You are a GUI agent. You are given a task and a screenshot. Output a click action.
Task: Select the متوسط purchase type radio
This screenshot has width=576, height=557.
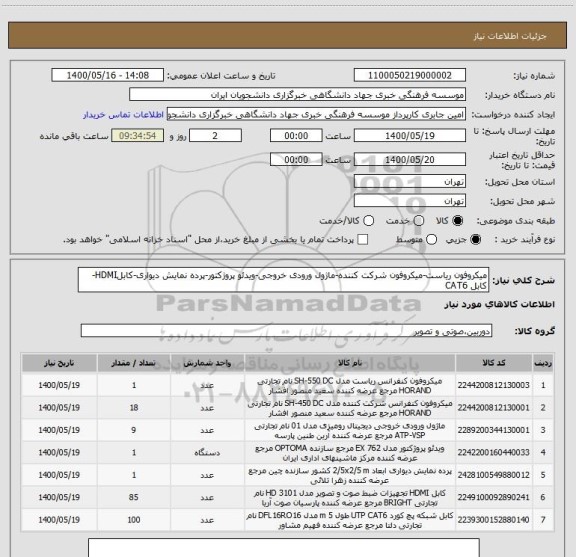point(431,240)
